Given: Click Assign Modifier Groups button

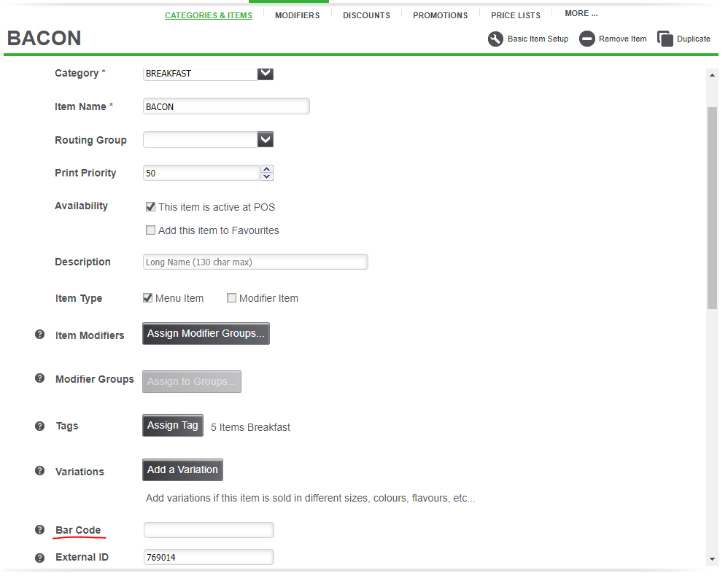Looking at the screenshot, I should pyautogui.click(x=206, y=334).
